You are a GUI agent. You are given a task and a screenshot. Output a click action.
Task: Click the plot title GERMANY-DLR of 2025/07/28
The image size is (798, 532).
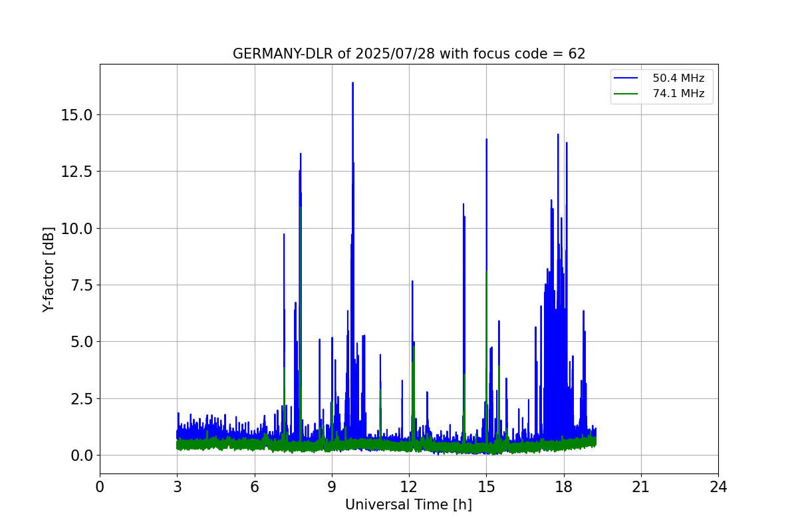click(409, 54)
